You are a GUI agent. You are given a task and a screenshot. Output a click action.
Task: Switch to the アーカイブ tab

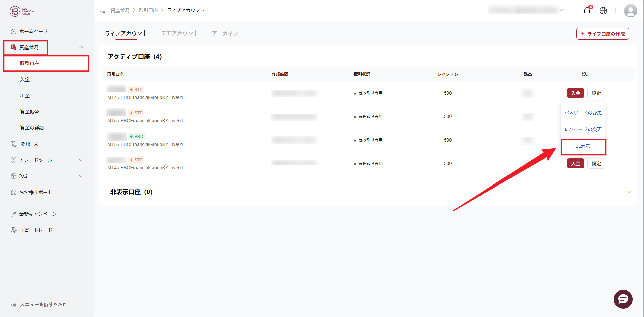coord(225,33)
